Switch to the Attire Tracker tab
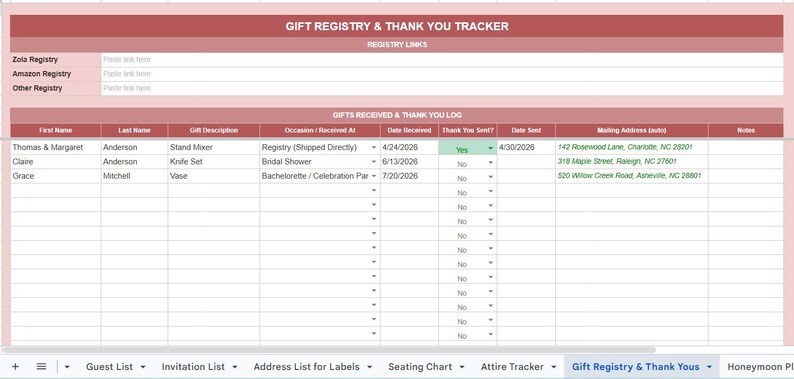 [512, 367]
